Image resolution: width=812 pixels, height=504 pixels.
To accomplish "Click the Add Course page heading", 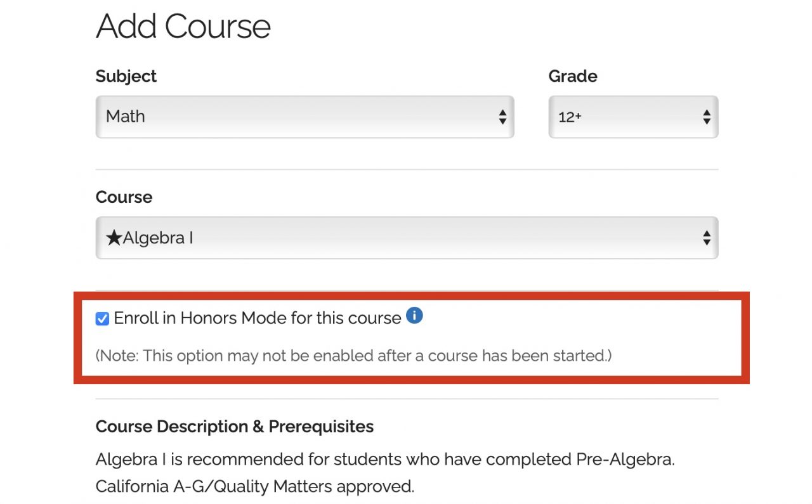I will (x=183, y=27).
